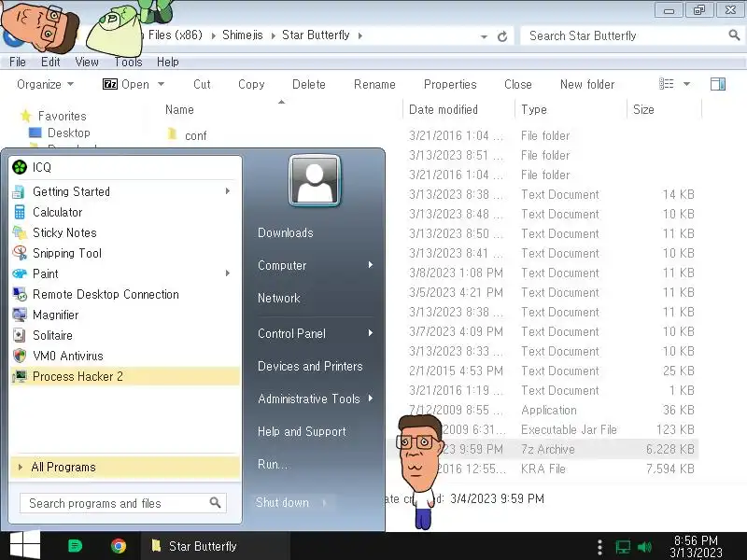This screenshot has height=560, width=747.
Task: Click the Cut toolbar button
Action: [x=202, y=84]
